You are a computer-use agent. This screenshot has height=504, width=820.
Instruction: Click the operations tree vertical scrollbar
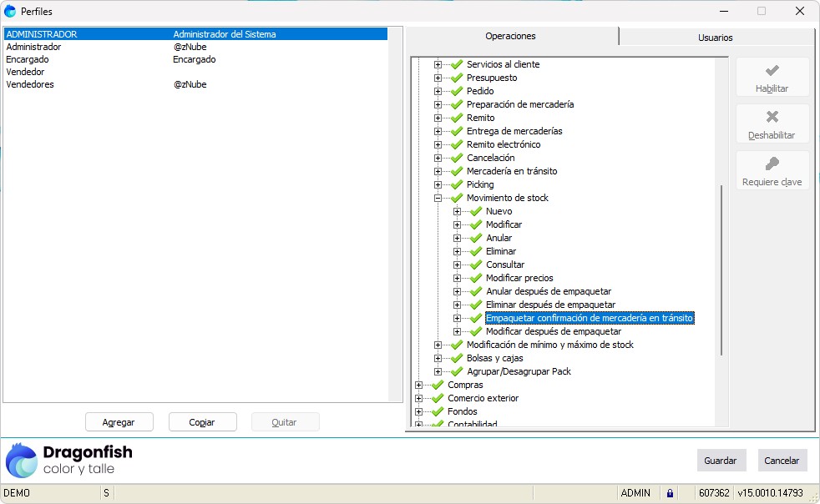coord(721,267)
